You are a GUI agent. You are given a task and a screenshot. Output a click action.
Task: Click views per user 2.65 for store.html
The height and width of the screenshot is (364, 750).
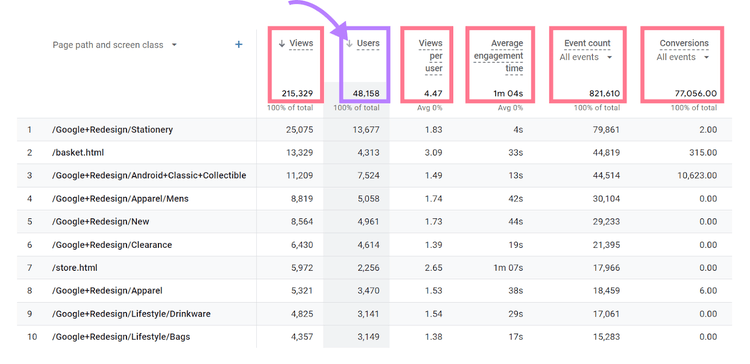click(434, 267)
